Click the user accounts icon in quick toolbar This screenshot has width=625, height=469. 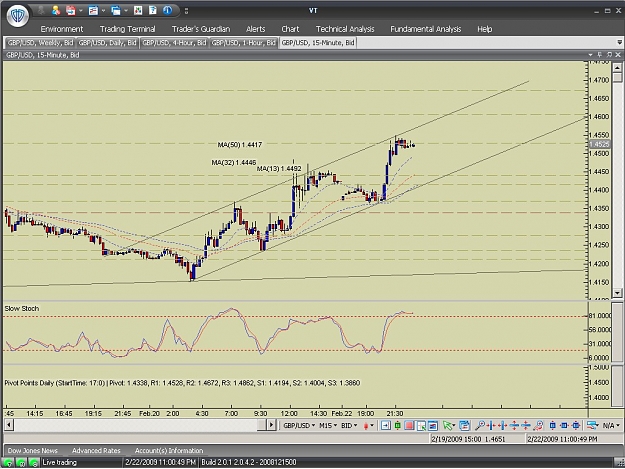pos(56,10)
